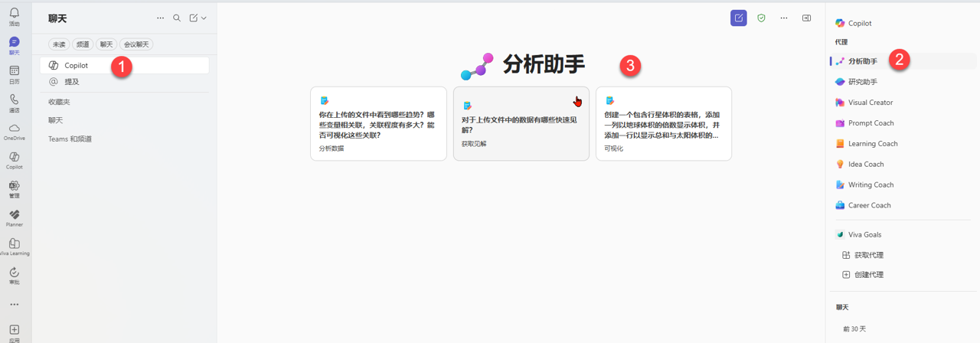Filter chats by 频道
Screen dimensions: 980x343
[83, 44]
